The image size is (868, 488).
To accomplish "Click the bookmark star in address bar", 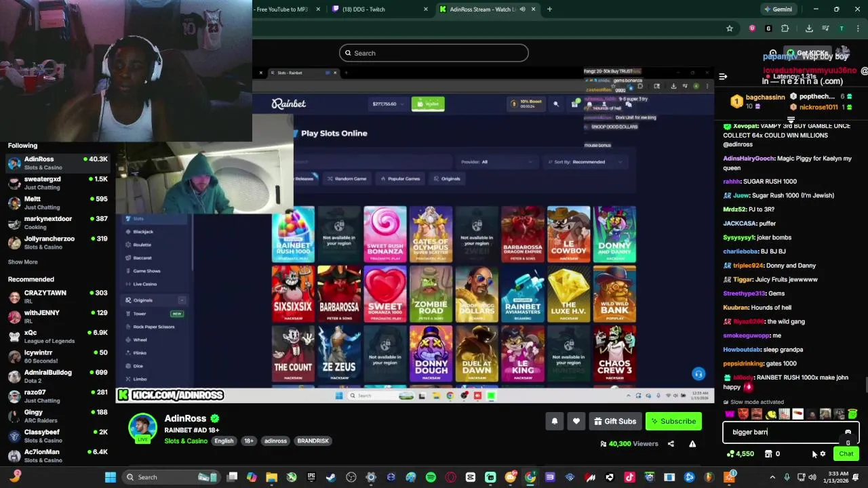I will [730, 28].
